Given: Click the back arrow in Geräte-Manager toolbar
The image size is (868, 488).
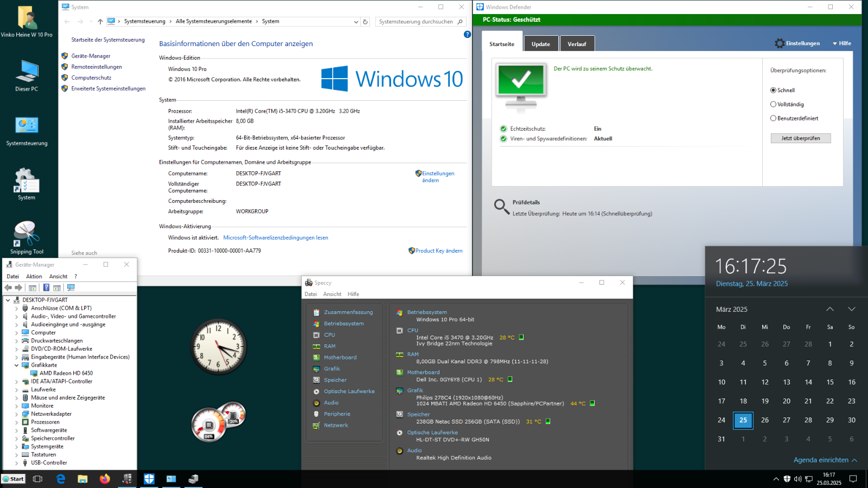Looking at the screenshot, I should pos(8,287).
